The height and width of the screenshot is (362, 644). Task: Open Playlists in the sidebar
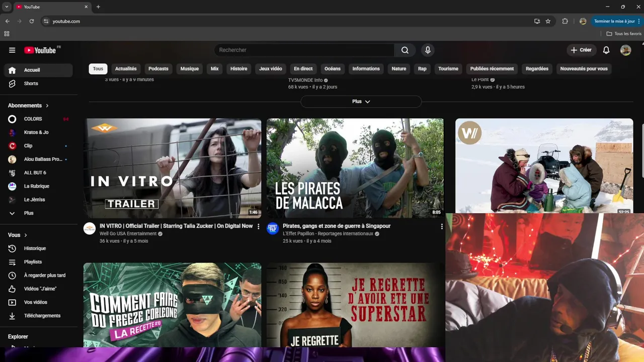pyautogui.click(x=38, y=262)
